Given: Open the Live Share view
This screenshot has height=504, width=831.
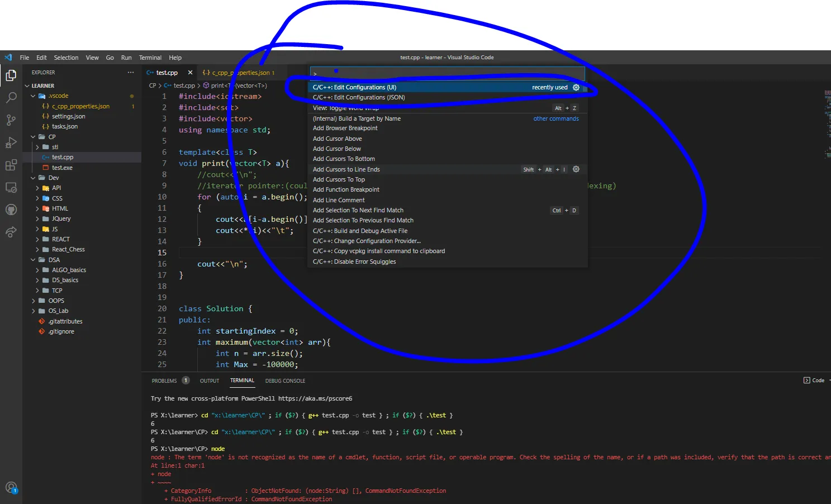Looking at the screenshot, I should (x=11, y=232).
